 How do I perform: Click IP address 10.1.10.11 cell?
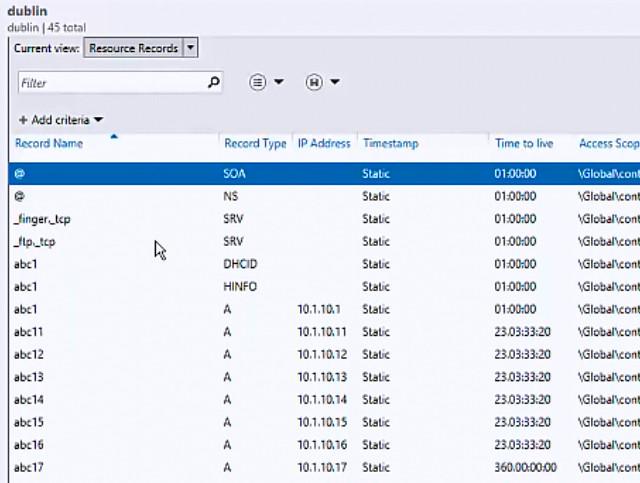(x=322, y=332)
